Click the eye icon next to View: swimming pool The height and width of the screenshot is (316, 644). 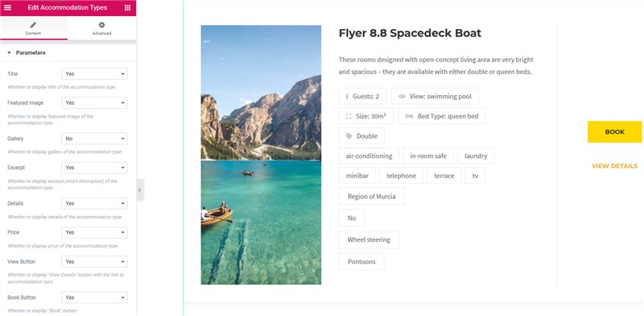click(402, 96)
